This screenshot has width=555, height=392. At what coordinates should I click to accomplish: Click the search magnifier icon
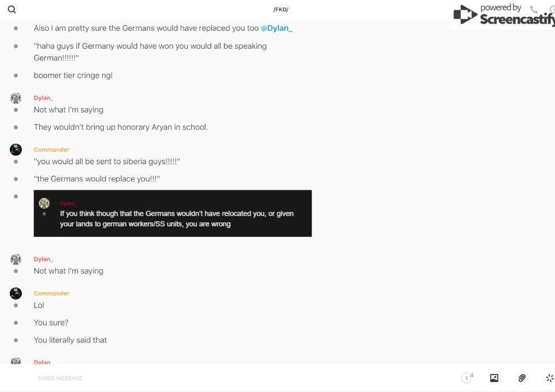coord(12,10)
